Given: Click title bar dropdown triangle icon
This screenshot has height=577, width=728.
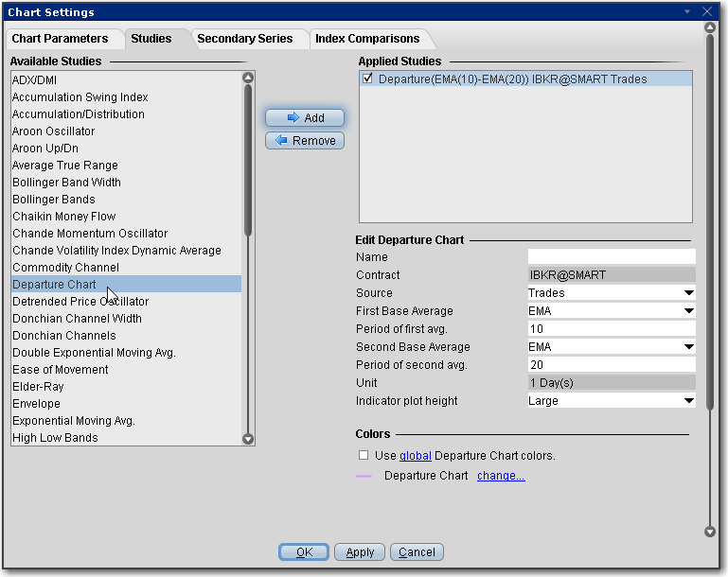Looking at the screenshot, I should coord(689,12).
